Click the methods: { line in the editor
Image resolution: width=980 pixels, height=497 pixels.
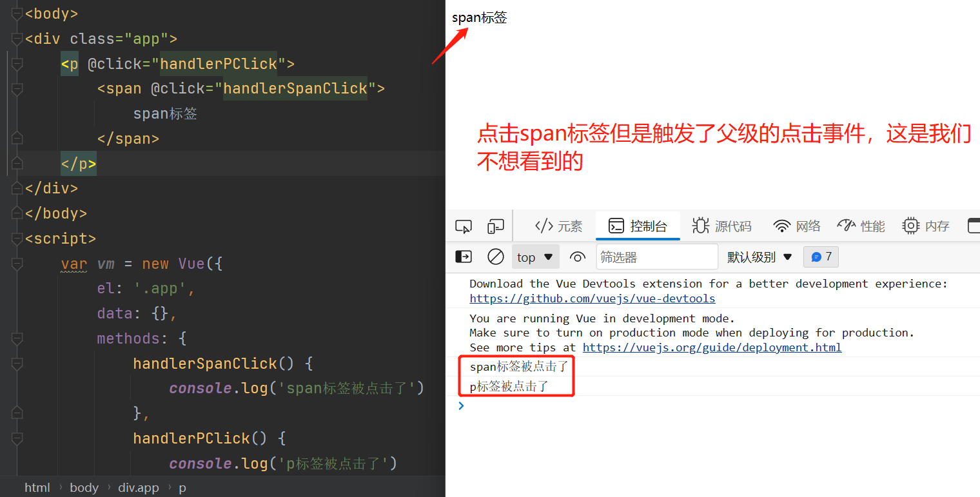(142, 339)
